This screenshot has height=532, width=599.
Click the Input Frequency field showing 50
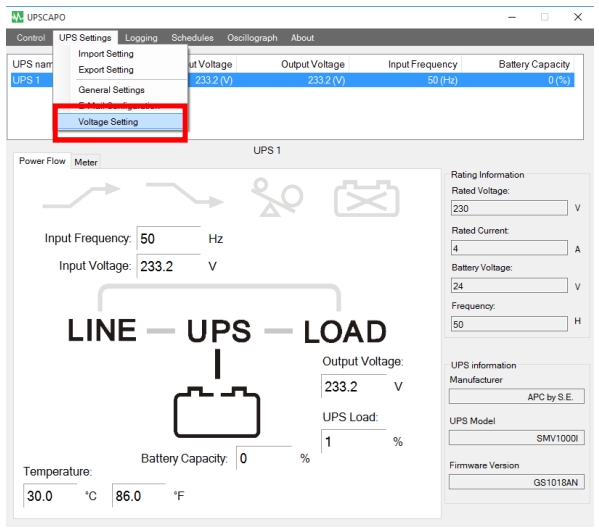point(168,239)
